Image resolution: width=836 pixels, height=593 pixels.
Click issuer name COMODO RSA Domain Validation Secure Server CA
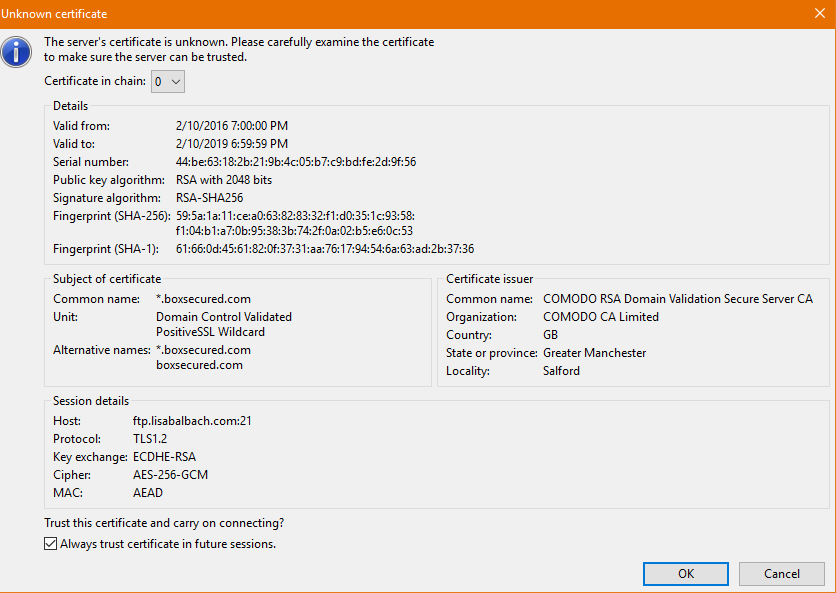pyautogui.click(x=678, y=299)
